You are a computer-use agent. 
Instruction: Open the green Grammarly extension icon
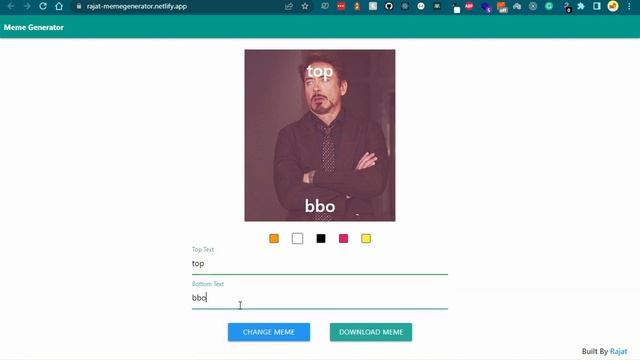[x=549, y=6]
